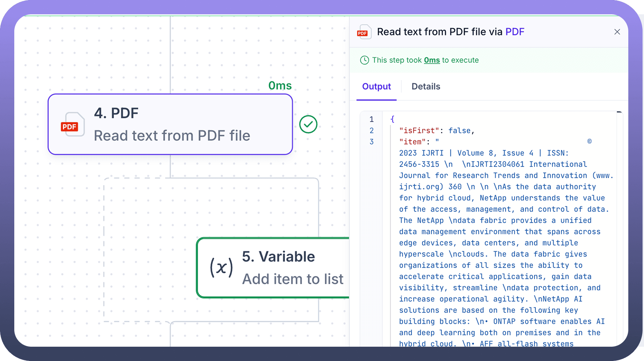644x361 pixels.
Task: Switch to the Details tab
Action: (426, 86)
